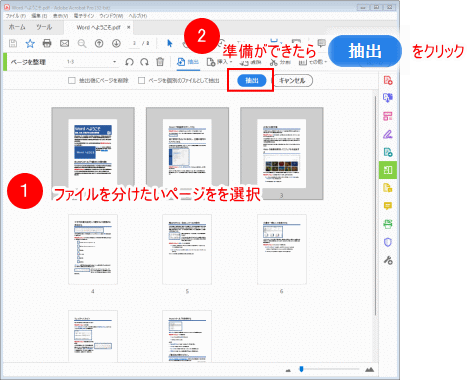Click the green Organize Pages sidebar icon
Screen dimensions: 467x380
click(x=388, y=170)
